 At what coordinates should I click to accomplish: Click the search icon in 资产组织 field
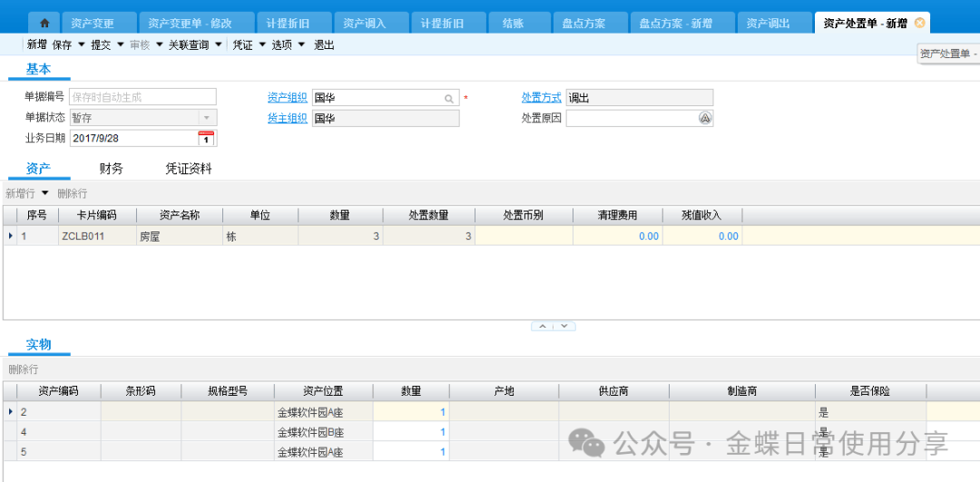tap(449, 98)
